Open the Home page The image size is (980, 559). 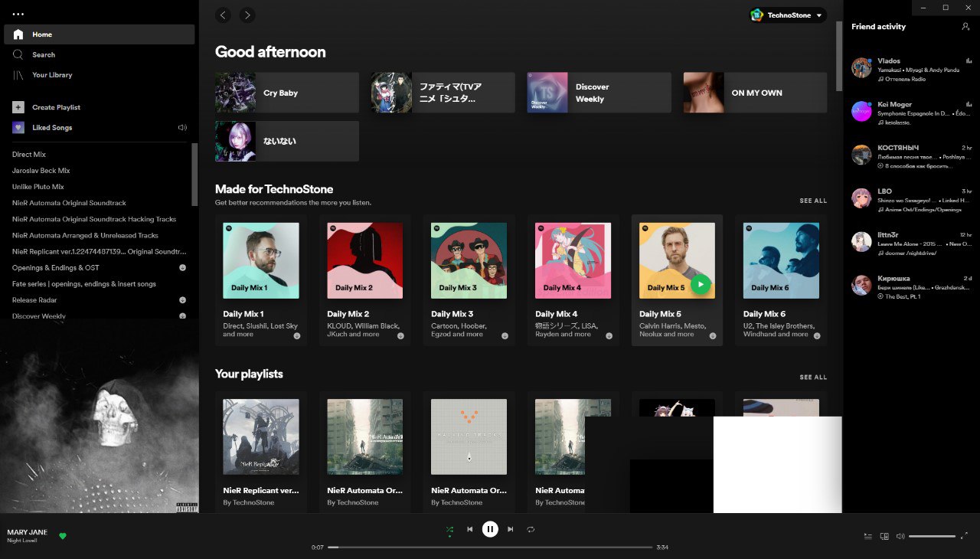pyautogui.click(x=100, y=34)
